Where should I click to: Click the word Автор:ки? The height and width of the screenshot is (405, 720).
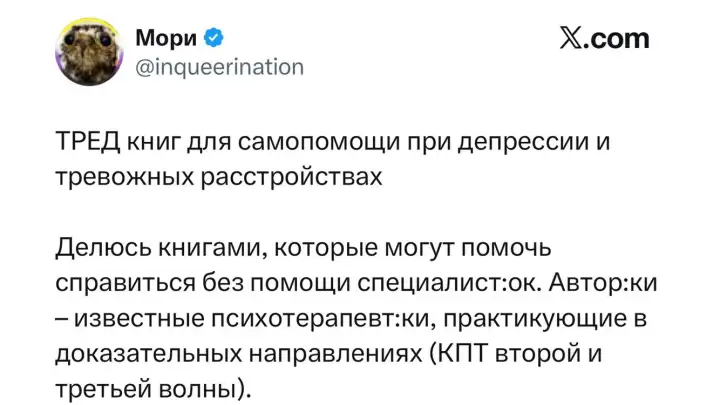click(x=603, y=282)
